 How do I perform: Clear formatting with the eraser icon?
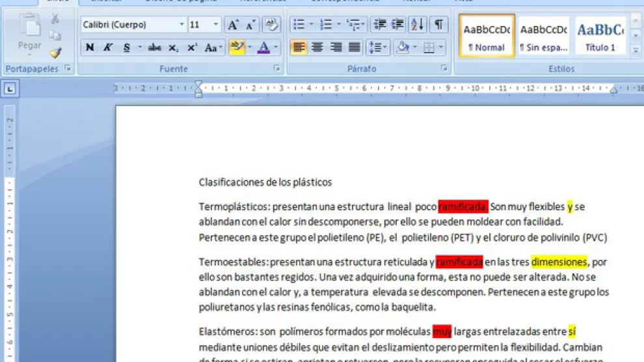click(271, 25)
